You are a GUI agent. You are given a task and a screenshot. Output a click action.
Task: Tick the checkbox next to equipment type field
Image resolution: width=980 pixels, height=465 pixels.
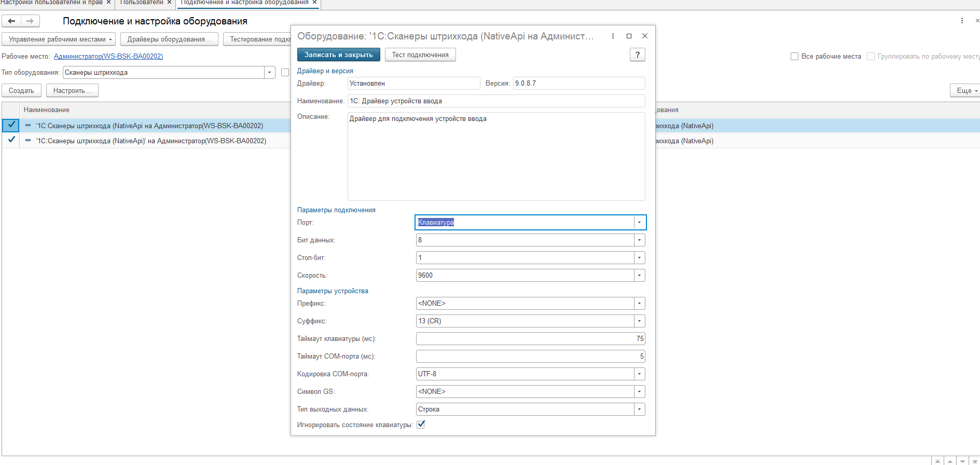click(x=285, y=73)
